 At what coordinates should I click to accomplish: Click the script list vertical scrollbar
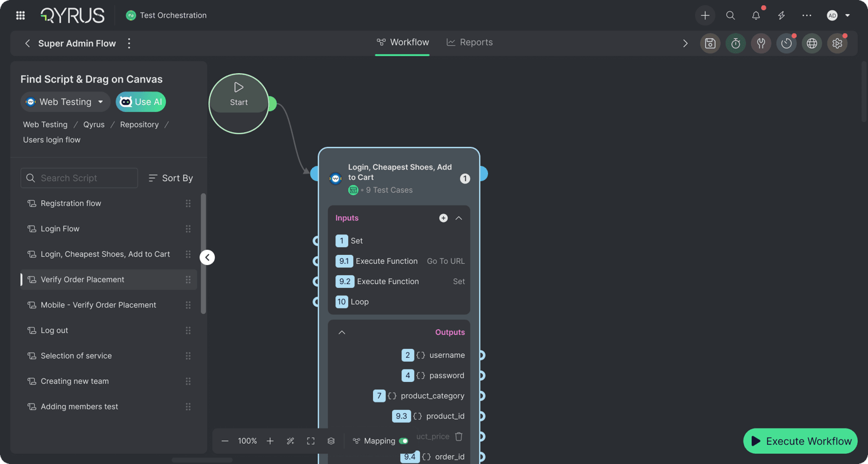(x=203, y=253)
